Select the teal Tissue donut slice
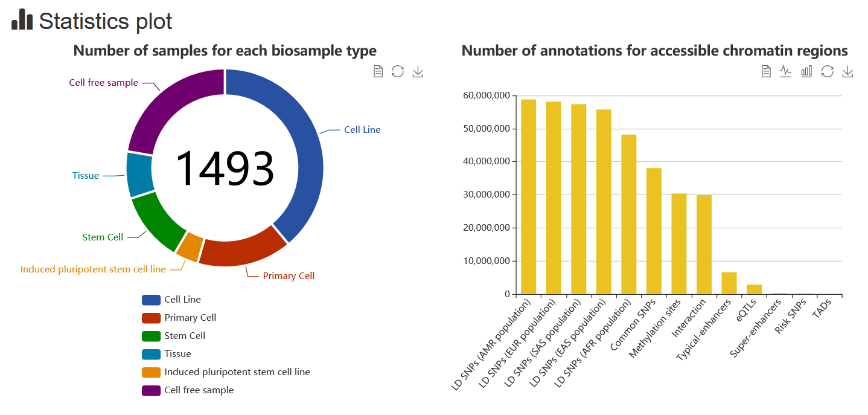868x415 pixels. tap(139, 175)
